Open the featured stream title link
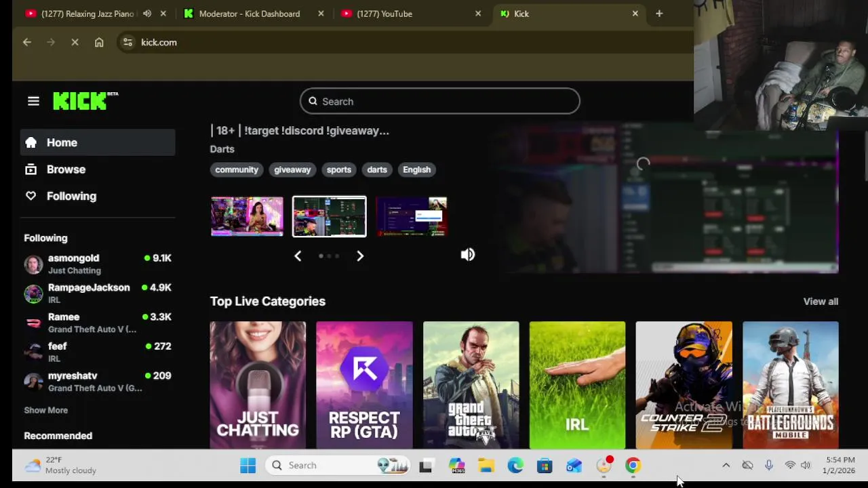 point(300,131)
